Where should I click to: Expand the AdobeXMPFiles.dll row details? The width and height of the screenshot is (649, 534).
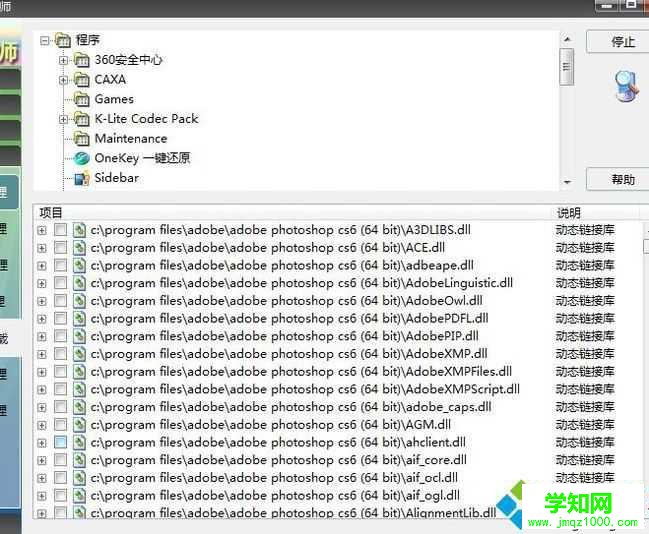tap(42, 373)
